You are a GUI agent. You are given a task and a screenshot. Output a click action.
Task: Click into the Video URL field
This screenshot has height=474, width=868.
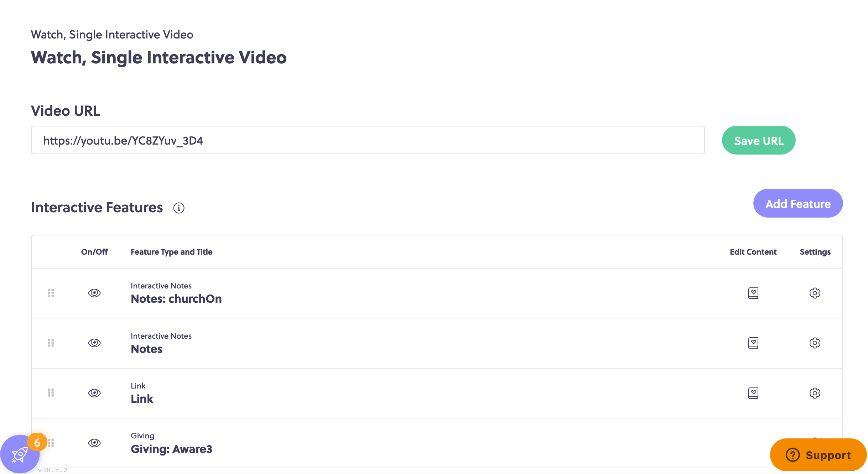pyautogui.click(x=368, y=140)
